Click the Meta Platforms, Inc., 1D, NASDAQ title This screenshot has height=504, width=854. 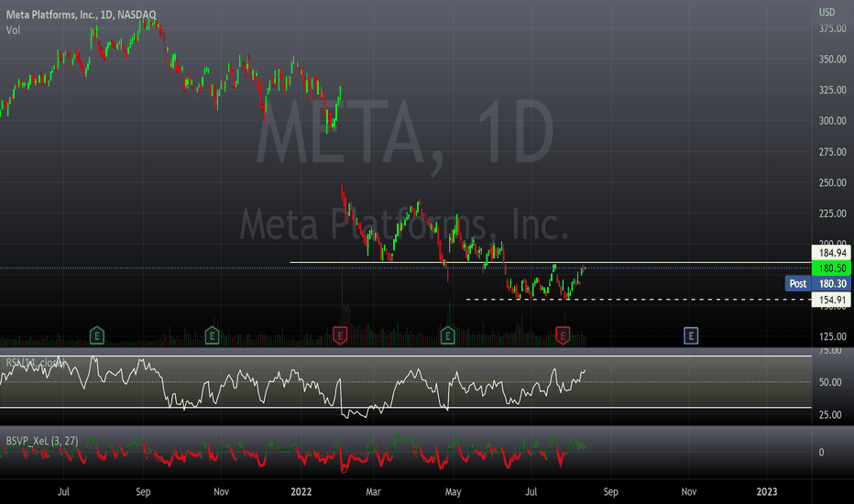coord(82,15)
